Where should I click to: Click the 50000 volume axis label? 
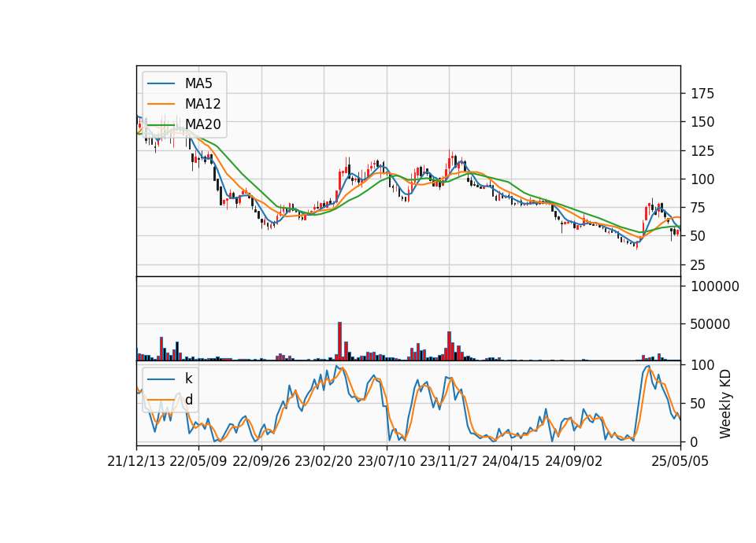[710, 324]
